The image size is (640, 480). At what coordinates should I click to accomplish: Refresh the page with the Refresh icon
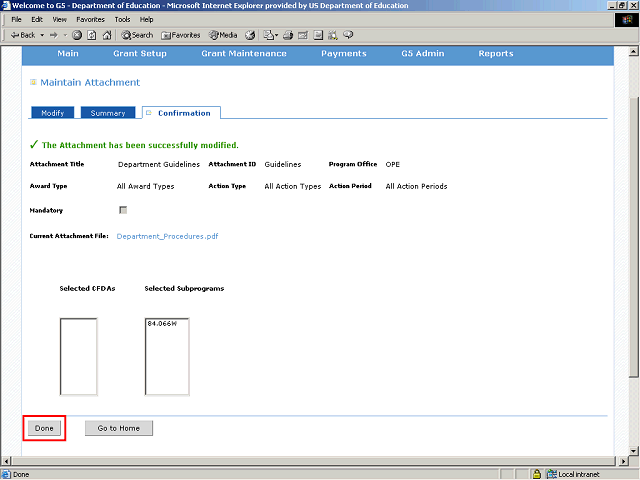pyautogui.click(x=92, y=35)
